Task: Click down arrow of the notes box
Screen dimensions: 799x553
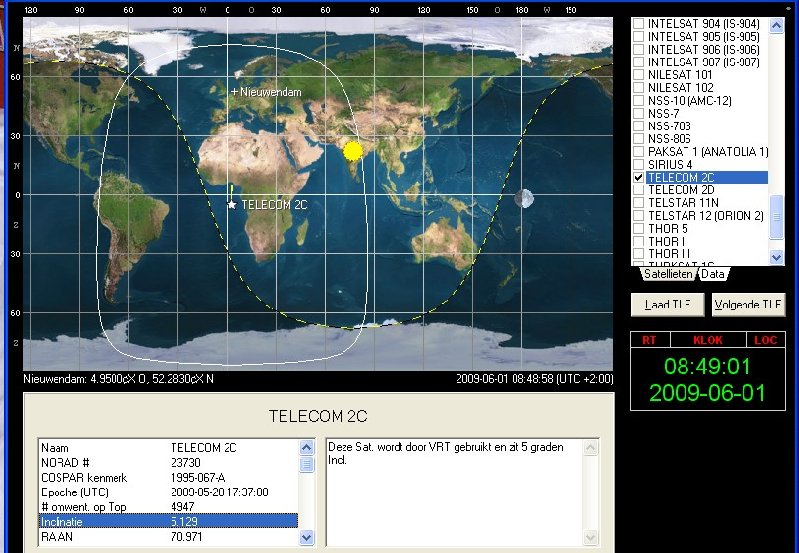Action: click(x=590, y=537)
